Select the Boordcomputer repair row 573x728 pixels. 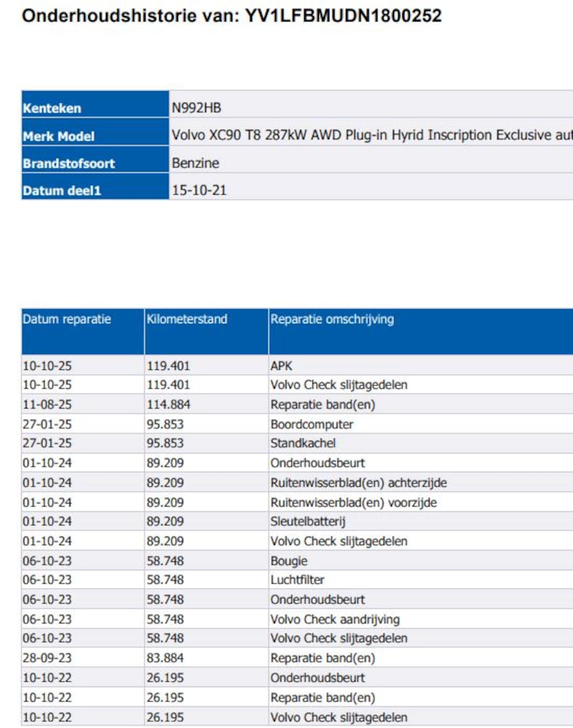pos(312,424)
